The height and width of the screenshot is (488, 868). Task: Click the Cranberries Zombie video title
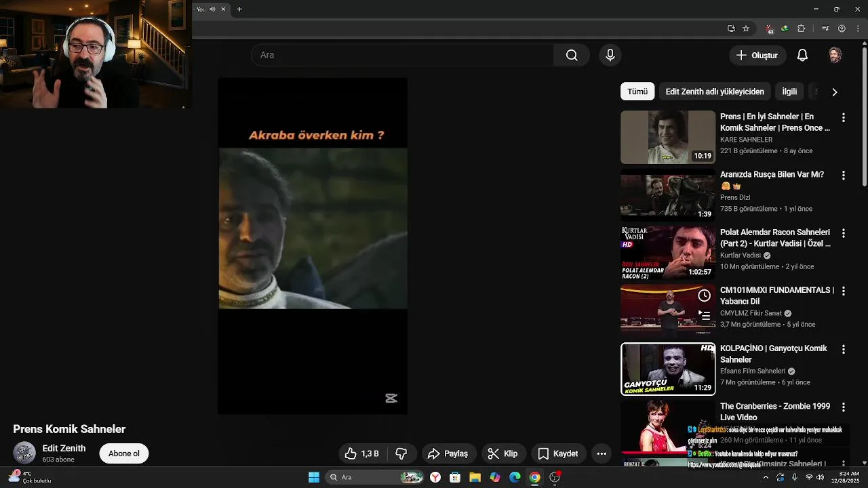(x=774, y=411)
